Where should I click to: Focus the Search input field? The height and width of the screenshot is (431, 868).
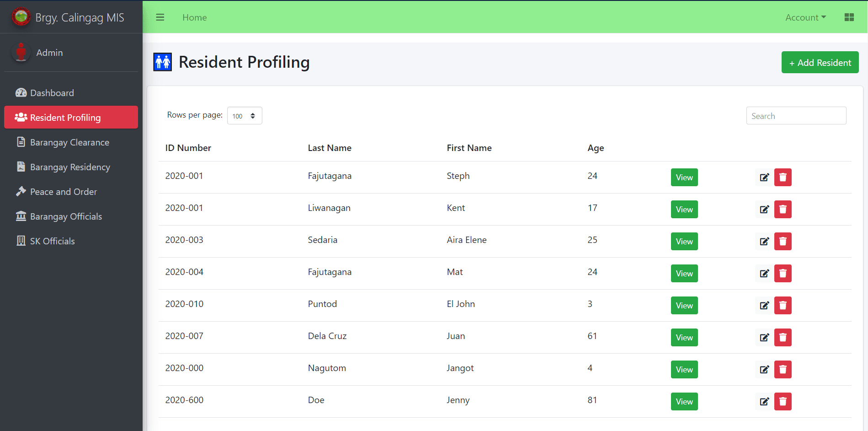point(796,116)
